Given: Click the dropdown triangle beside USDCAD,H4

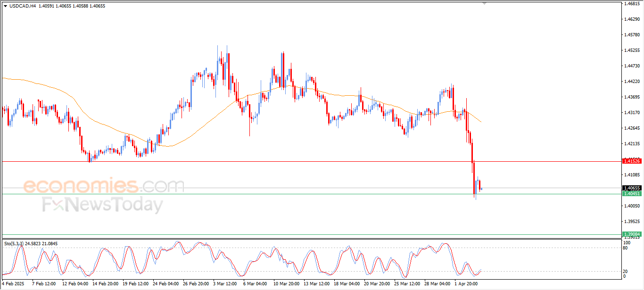Looking at the screenshot, I should pos(5,6).
